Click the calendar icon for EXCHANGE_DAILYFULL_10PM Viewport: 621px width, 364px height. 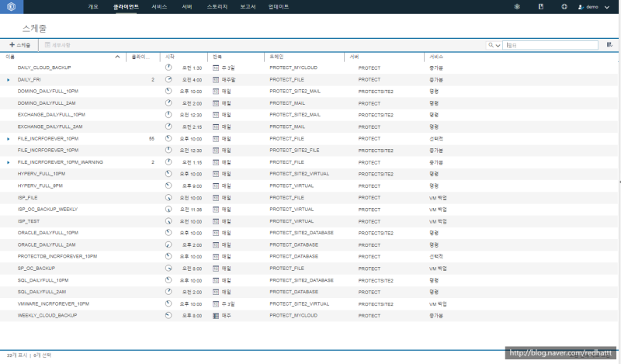click(216, 116)
